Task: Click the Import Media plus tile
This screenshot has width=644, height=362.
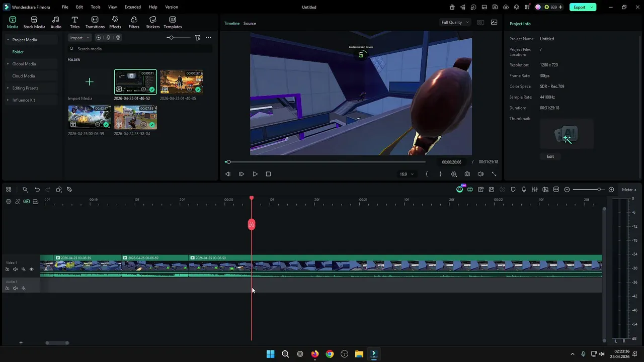Action: [90, 81]
